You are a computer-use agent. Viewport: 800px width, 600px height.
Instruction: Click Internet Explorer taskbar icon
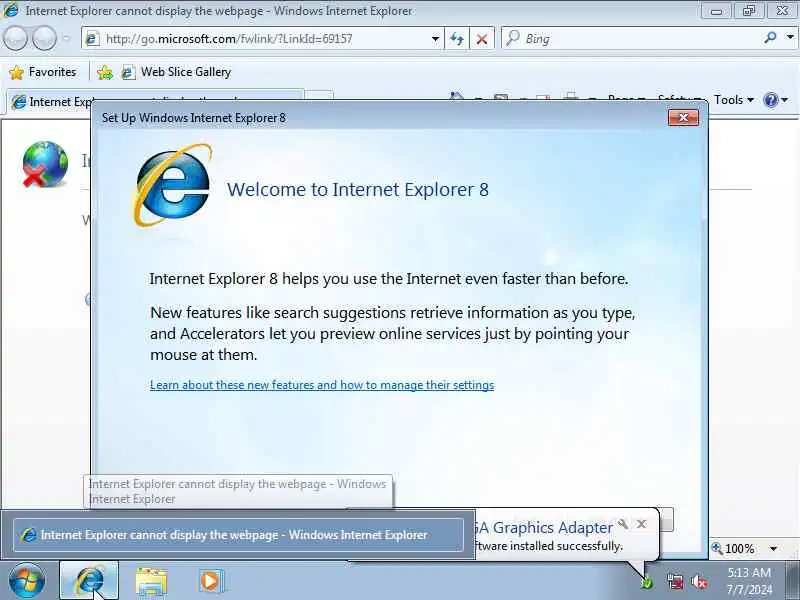coord(89,580)
